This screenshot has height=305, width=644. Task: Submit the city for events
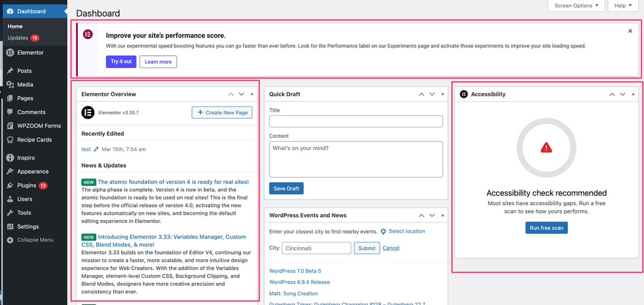(367, 248)
